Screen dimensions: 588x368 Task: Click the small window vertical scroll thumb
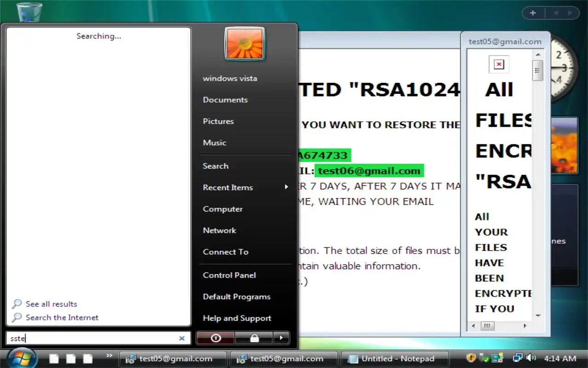[538, 71]
